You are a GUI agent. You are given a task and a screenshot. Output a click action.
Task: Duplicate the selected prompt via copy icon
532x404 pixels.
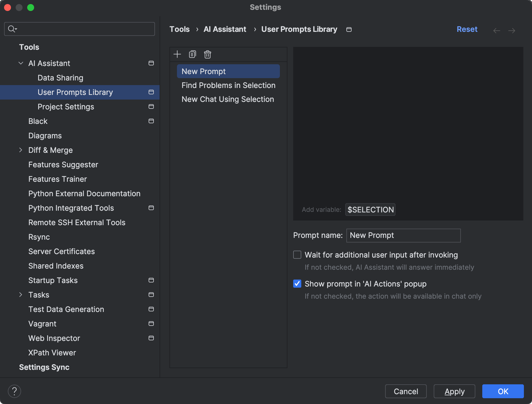[193, 54]
